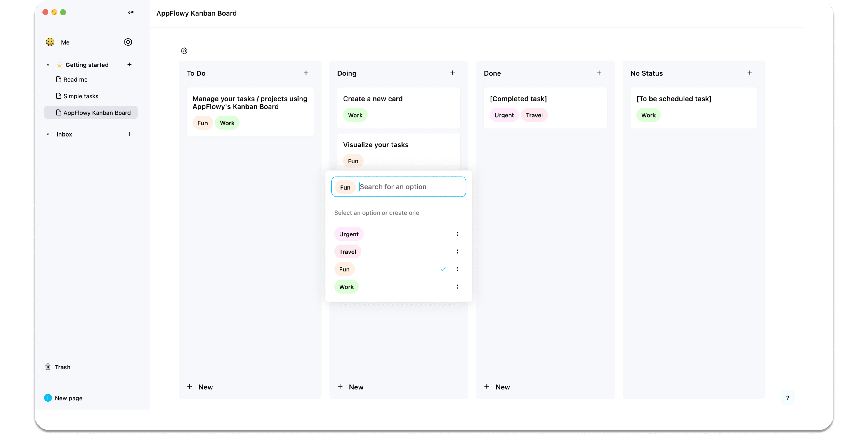Expand the Inbox section
The image size is (868, 434).
(x=47, y=134)
